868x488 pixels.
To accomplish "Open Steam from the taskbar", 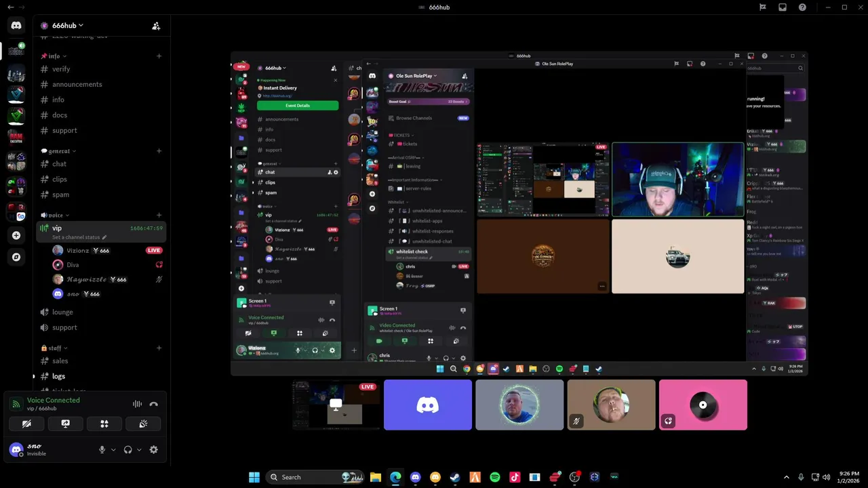I will 455,477.
